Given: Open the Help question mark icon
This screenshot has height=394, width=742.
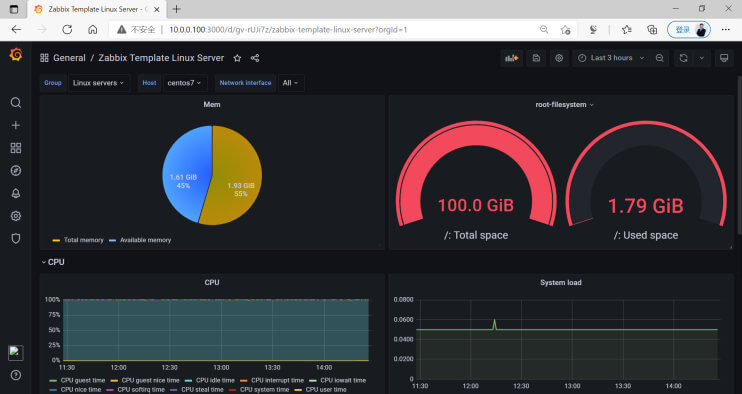Looking at the screenshot, I should (x=16, y=375).
